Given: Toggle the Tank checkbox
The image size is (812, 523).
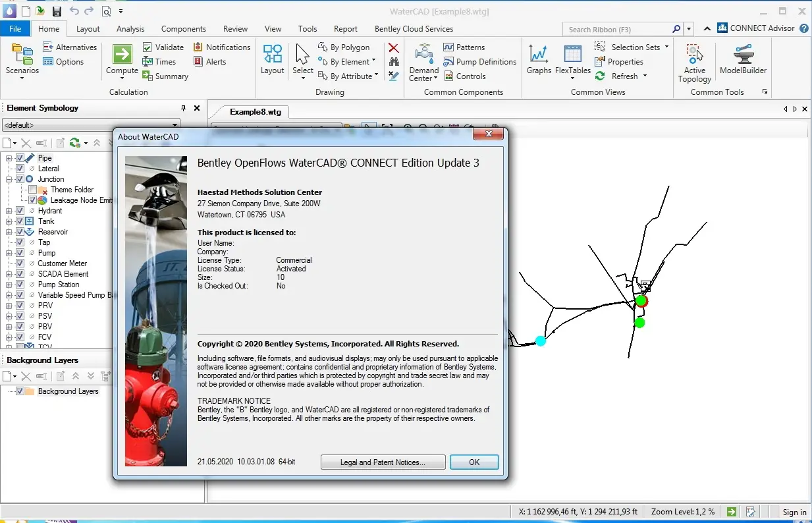Looking at the screenshot, I should coord(20,221).
